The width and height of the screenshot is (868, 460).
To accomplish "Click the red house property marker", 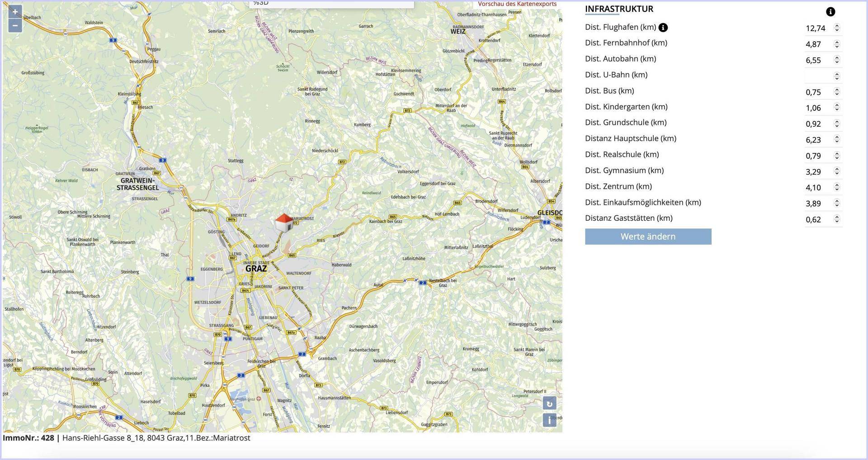I will [x=284, y=222].
